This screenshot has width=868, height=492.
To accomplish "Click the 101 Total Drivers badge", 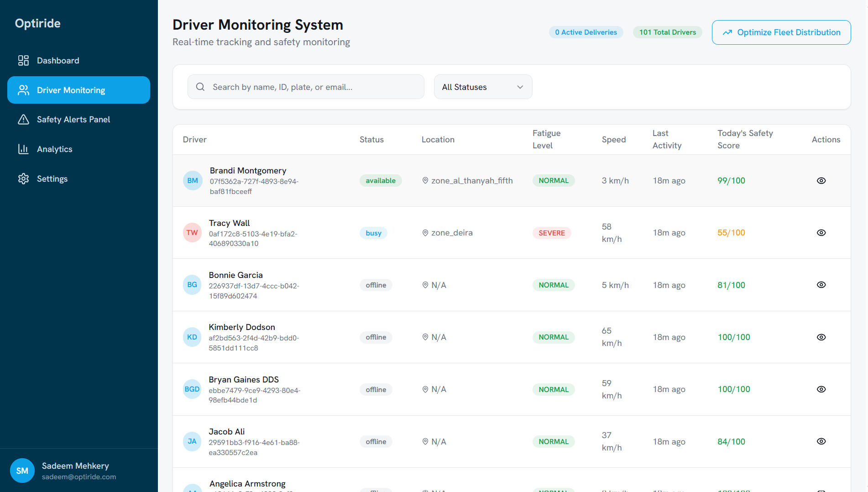I will [667, 32].
